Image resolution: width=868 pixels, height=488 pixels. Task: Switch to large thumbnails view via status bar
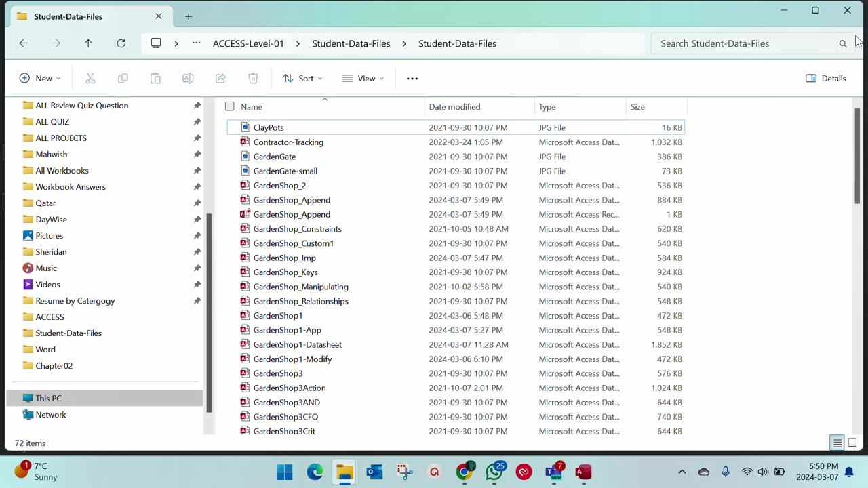pyautogui.click(x=852, y=443)
